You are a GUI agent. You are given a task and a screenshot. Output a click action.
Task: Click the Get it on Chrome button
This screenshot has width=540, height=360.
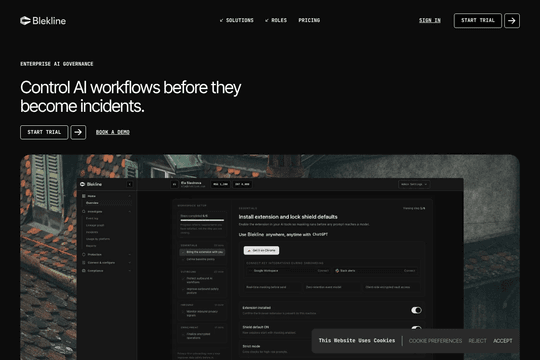point(261,250)
